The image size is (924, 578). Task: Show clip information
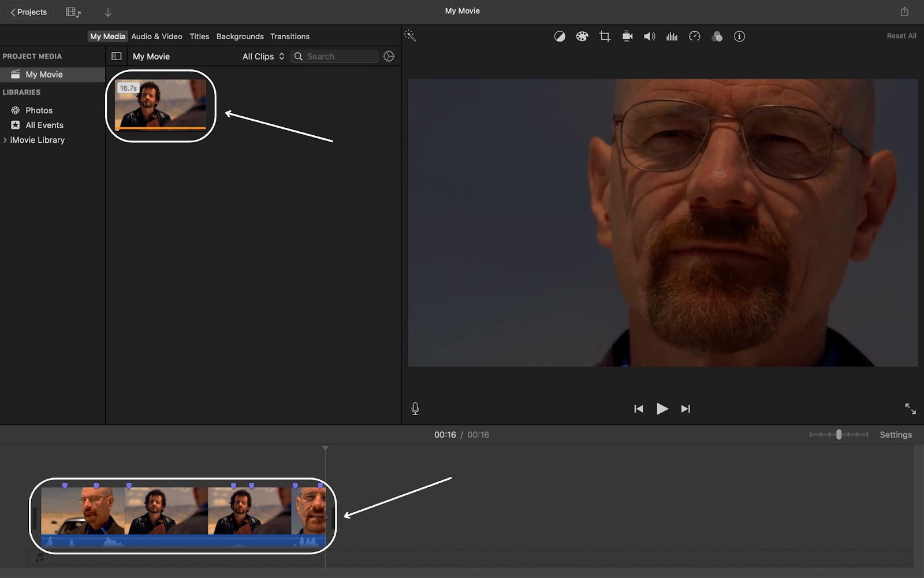[x=739, y=36]
